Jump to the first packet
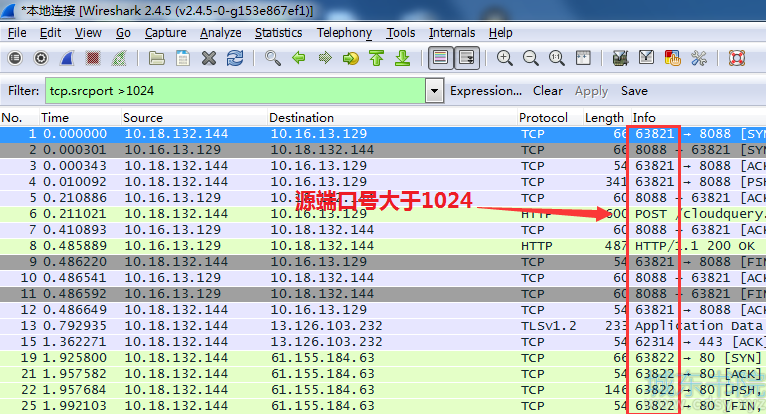Screen dimensions: 766x414 376,59
